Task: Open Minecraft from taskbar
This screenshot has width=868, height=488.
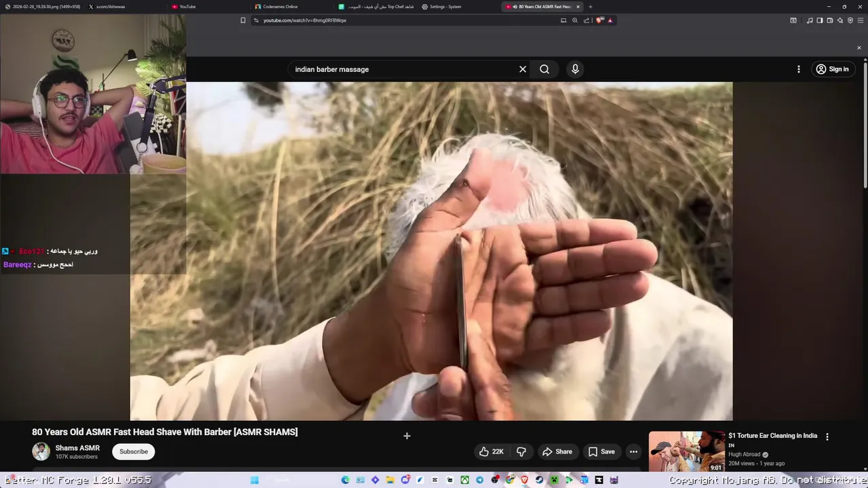Action: [x=554, y=480]
